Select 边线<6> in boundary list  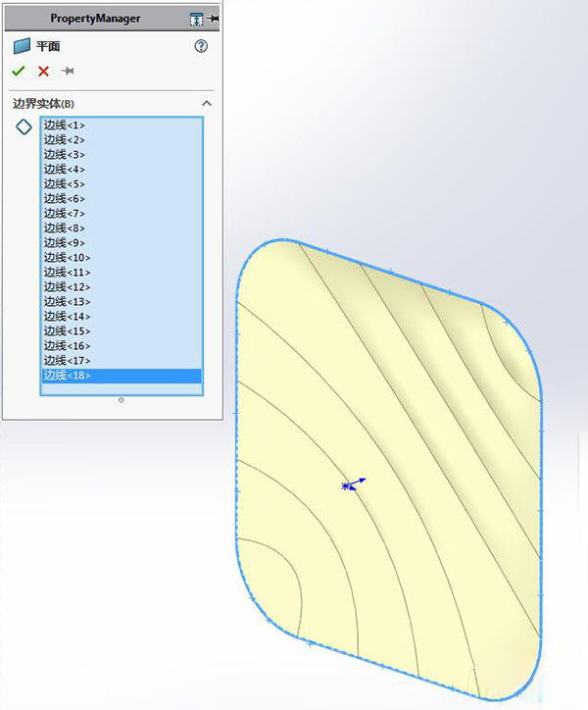122,199
